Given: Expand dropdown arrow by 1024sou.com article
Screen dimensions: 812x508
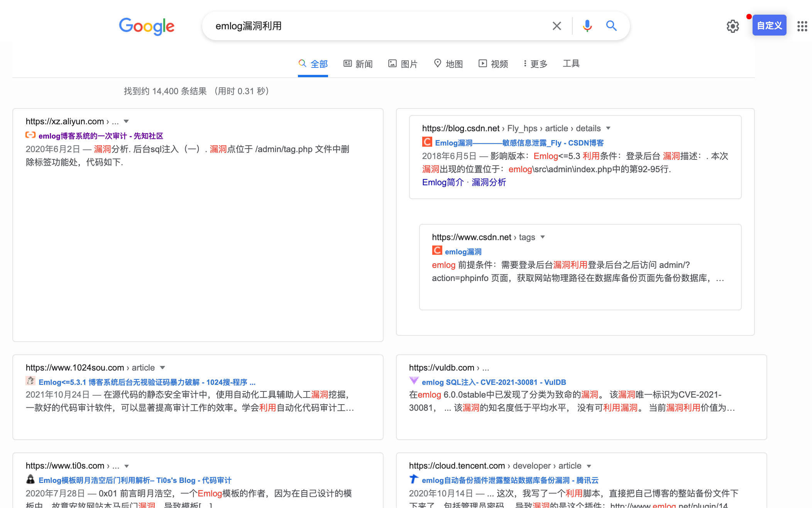Looking at the screenshot, I should (162, 367).
